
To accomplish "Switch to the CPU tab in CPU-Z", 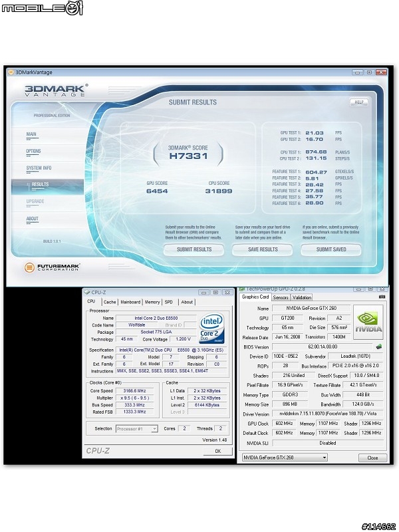I will point(91,301).
